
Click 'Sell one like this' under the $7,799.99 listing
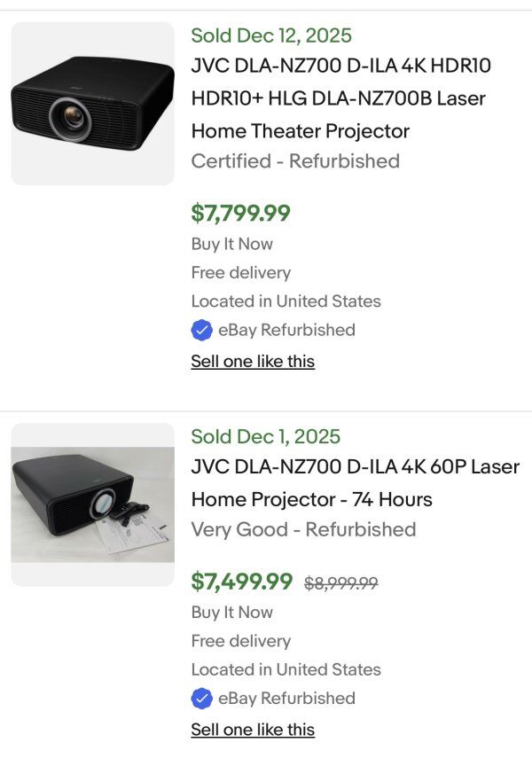(x=253, y=361)
